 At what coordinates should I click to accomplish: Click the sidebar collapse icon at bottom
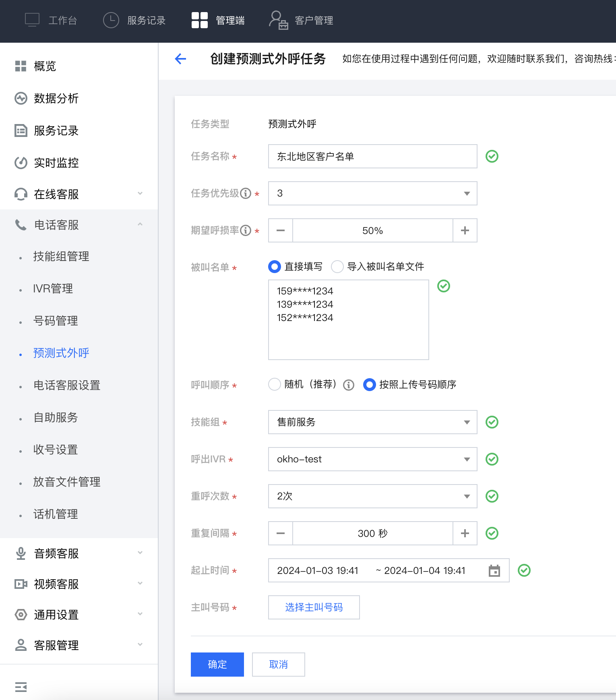[21, 687]
